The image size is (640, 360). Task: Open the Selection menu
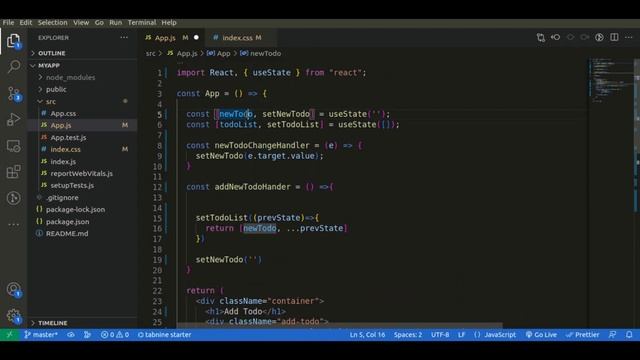coord(53,23)
